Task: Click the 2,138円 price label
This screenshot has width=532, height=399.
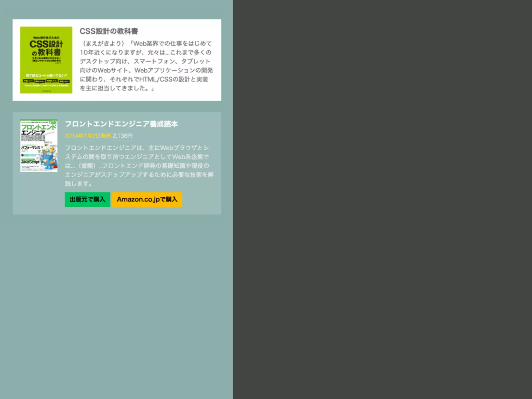Action: (123, 136)
